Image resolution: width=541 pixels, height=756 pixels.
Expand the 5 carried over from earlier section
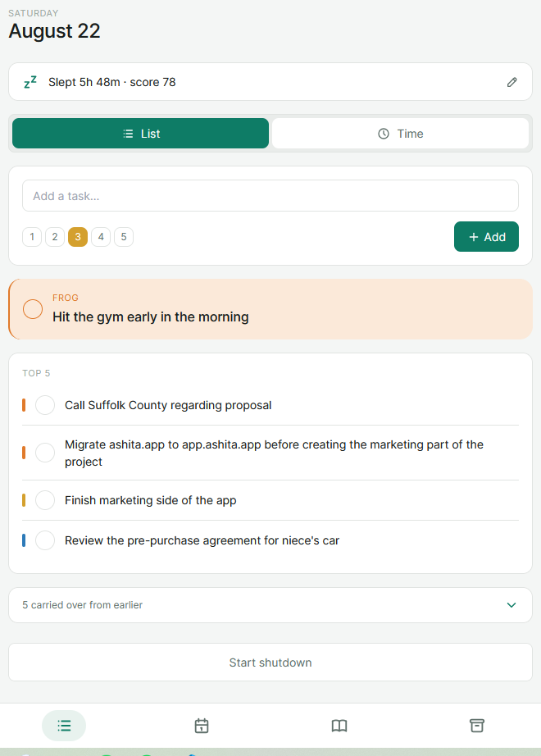tap(270, 605)
